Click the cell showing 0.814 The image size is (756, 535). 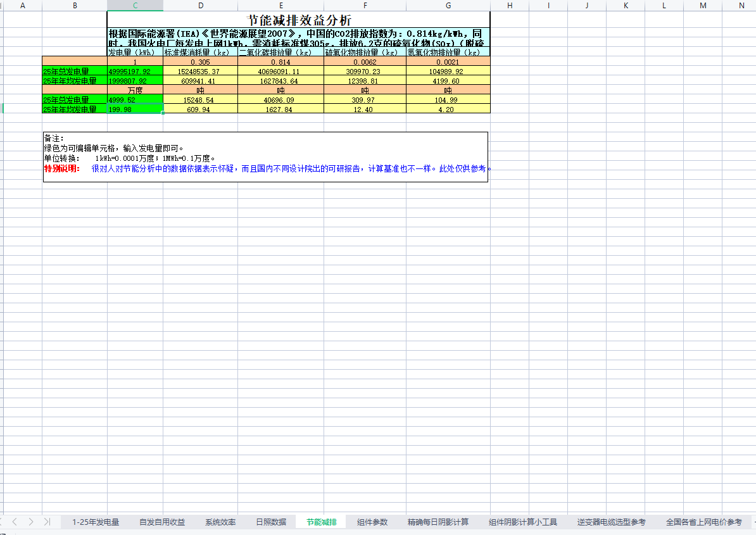(281, 61)
